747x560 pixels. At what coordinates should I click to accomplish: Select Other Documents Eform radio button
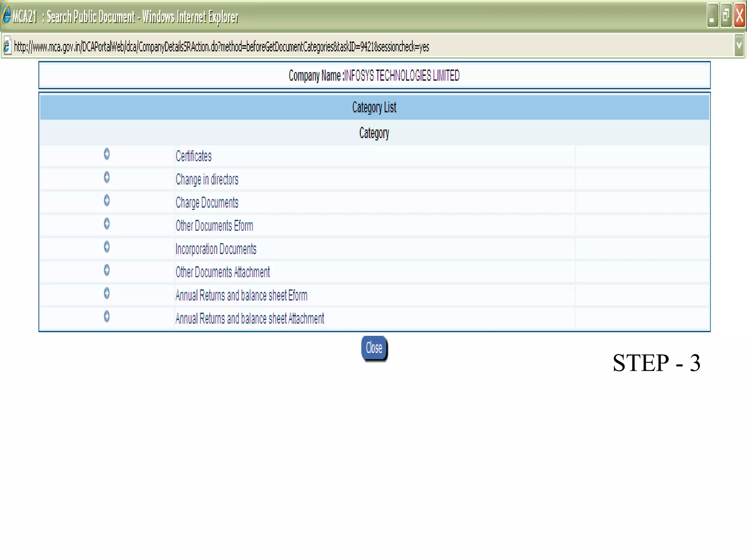[x=107, y=224]
